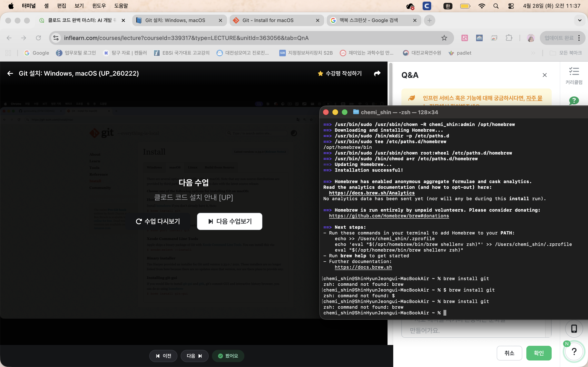Expand hidden bookmarks overflow chevron
Image resolution: width=588 pixels, height=367 pixels.
point(533,53)
